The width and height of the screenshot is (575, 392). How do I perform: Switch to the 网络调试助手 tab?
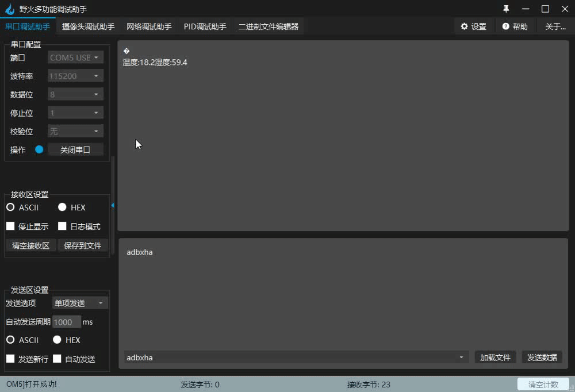pos(148,26)
